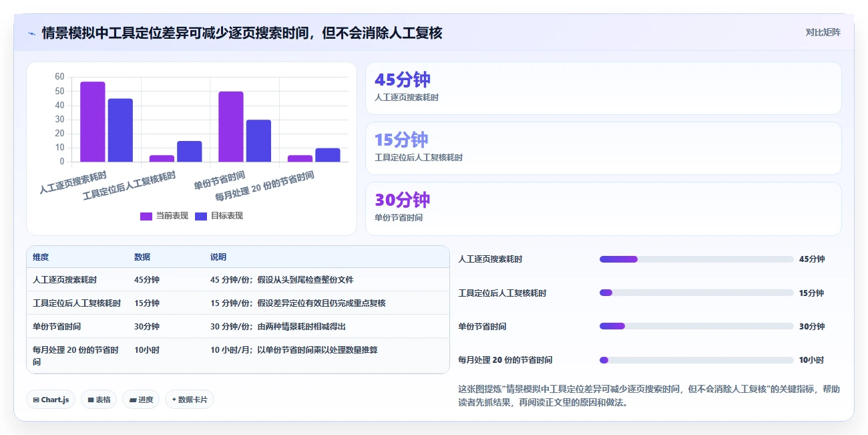Screen dimensions: 868x435
Task: Click the y-axis tick label 30
Action: [59, 120]
